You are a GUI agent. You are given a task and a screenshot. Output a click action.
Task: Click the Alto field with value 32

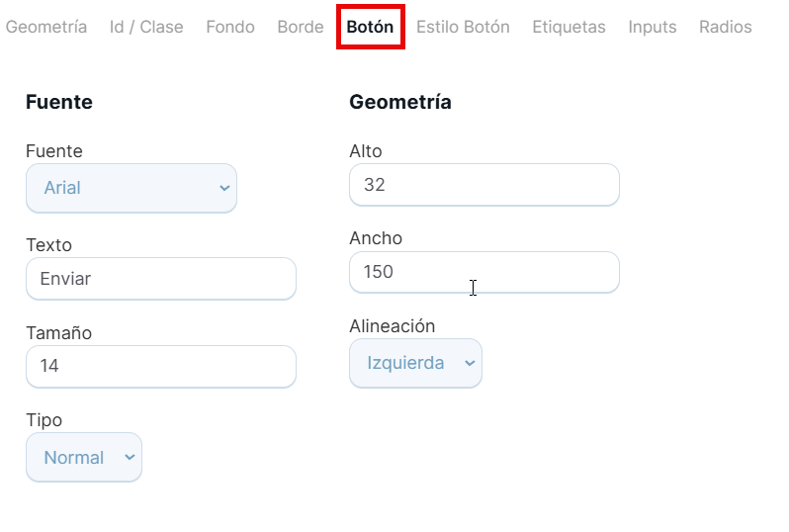(x=484, y=185)
